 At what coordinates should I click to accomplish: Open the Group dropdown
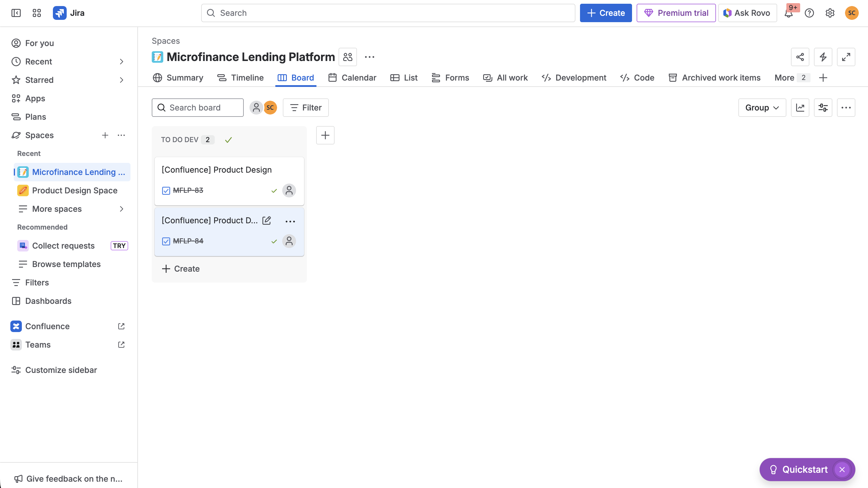click(x=762, y=108)
